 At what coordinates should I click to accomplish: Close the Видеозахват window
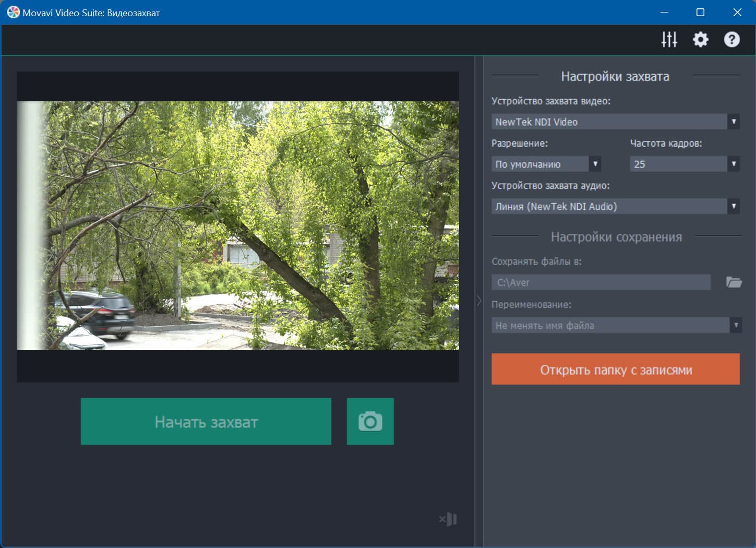[737, 13]
